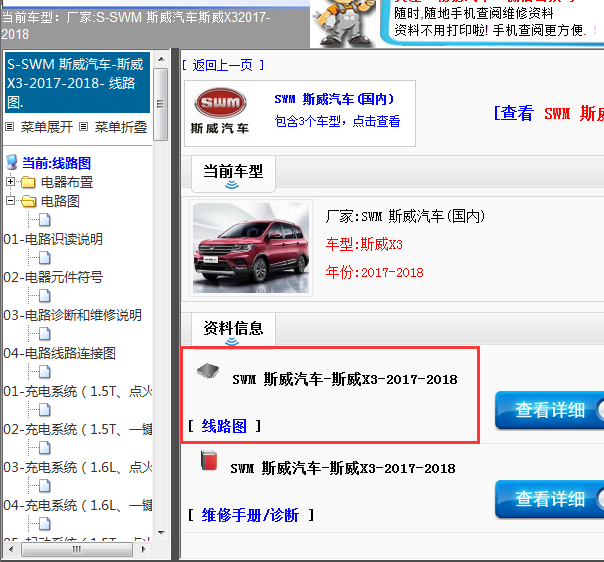Click the horizontal scroll right arrow
This screenshot has height=562, width=604.
pos(144,549)
